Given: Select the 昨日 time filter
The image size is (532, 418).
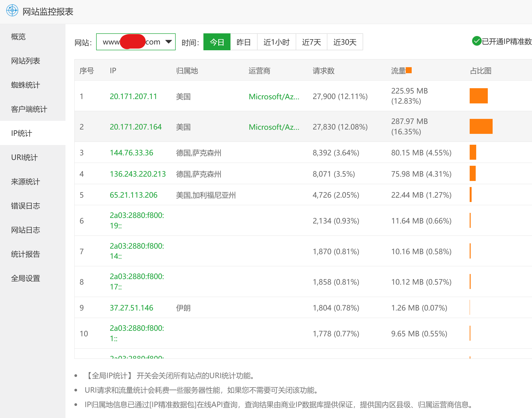Looking at the screenshot, I should [x=244, y=42].
